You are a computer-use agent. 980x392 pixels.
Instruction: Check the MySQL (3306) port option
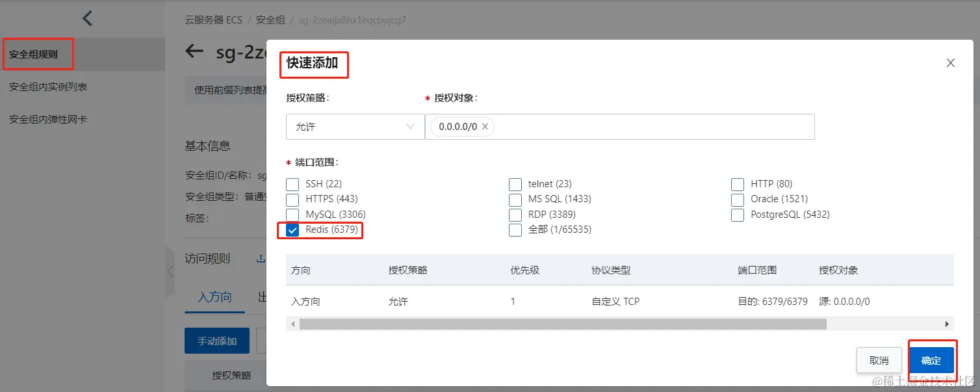click(293, 215)
